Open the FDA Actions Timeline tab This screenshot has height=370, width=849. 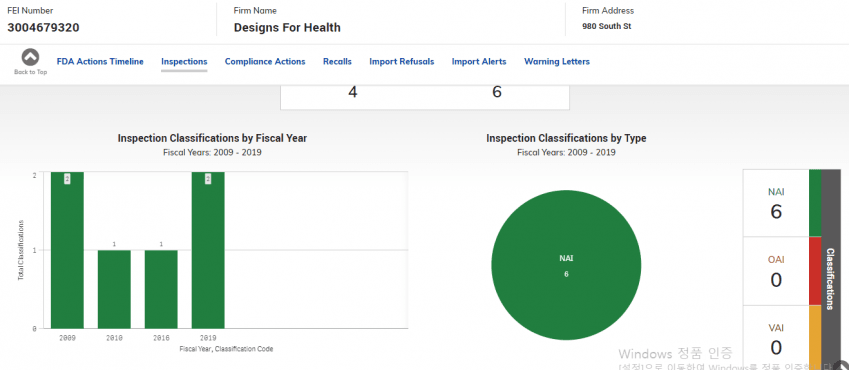[100, 62]
